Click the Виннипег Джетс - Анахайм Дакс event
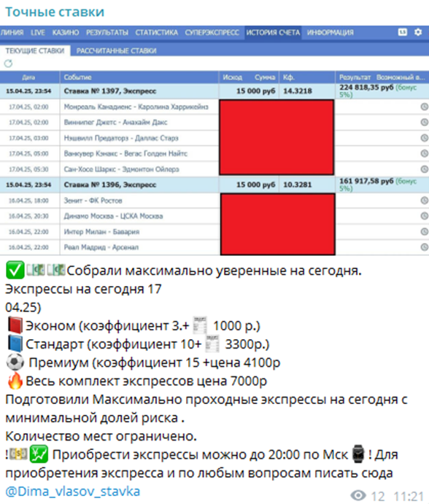This screenshot has height=504, width=429. [x=115, y=123]
